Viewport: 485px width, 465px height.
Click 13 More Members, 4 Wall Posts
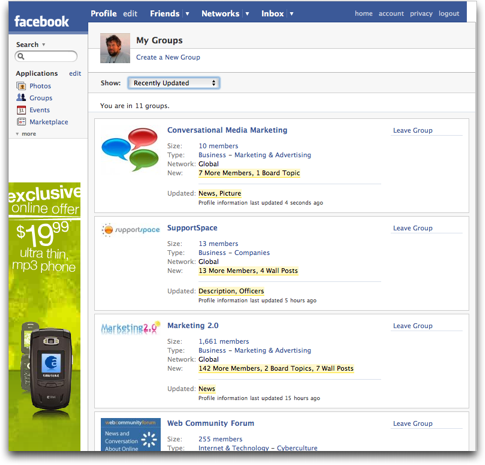(x=248, y=271)
